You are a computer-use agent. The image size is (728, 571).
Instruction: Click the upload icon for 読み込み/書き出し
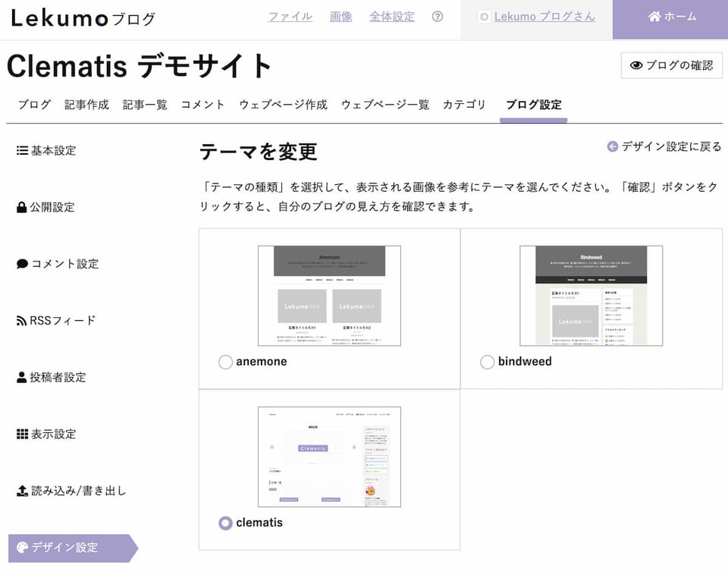pyautogui.click(x=22, y=491)
